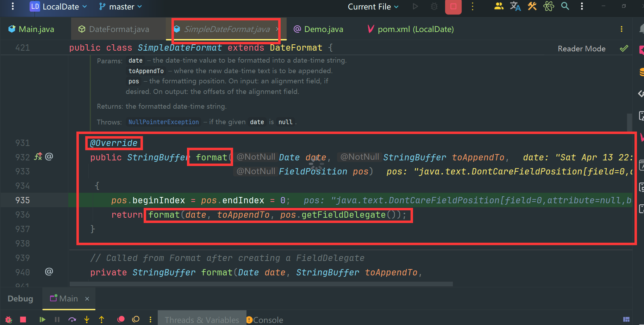Switch to the Demo.java editor tab

(319, 29)
